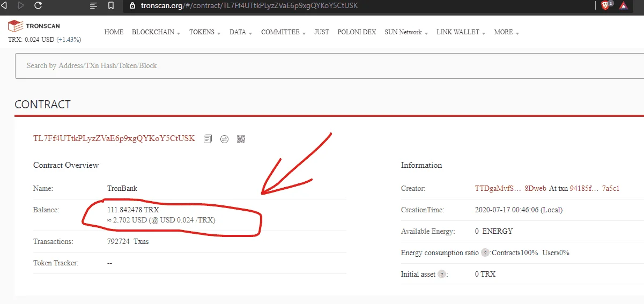The height and width of the screenshot is (304, 644).
Task: Copy the contract address with the copy icon
Action: pyautogui.click(x=208, y=139)
